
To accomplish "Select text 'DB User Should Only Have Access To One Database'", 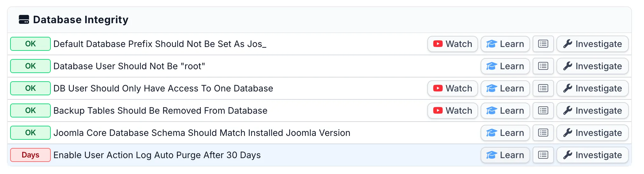I will 163,88.
